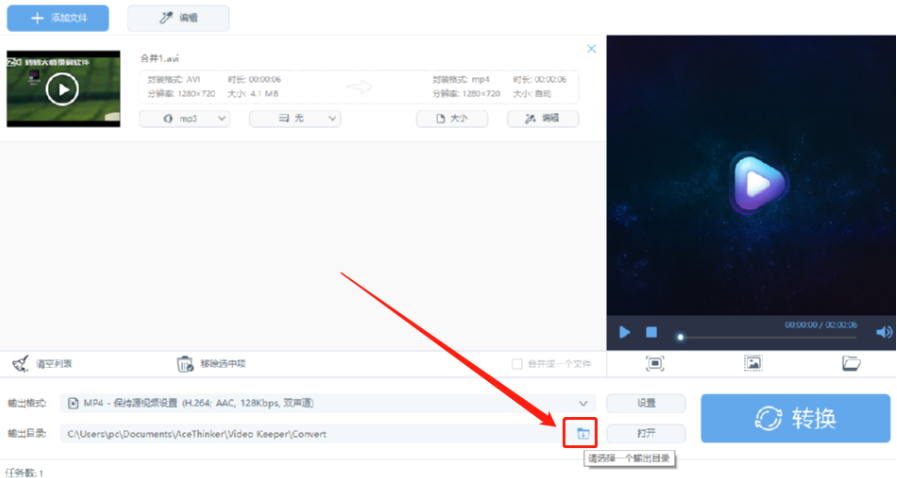The height and width of the screenshot is (478, 897).
Task: Mute the preview volume speaker icon
Action: (884, 332)
